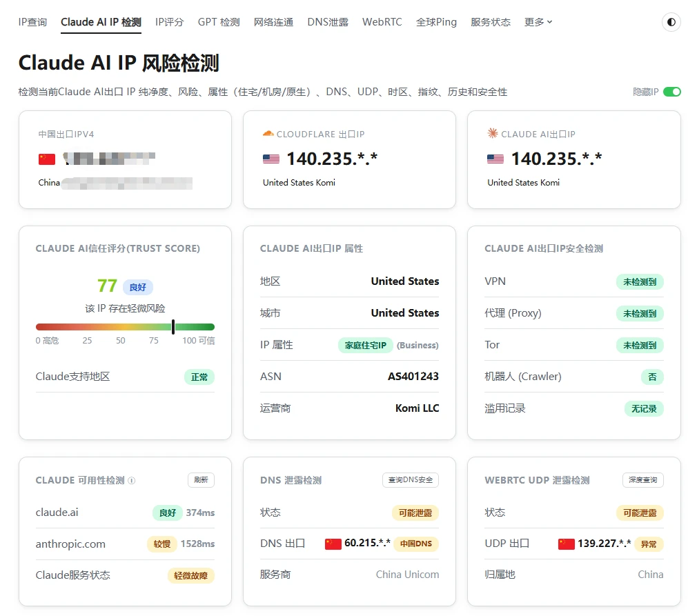Click the 374ms latency value
Image resolution: width=688 pixels, height=616 pixels.
[x=200, y=513]
